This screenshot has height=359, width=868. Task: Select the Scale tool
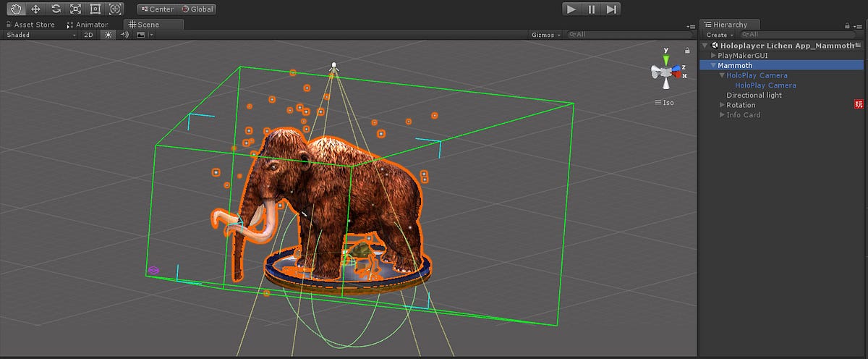click(75, 9)
